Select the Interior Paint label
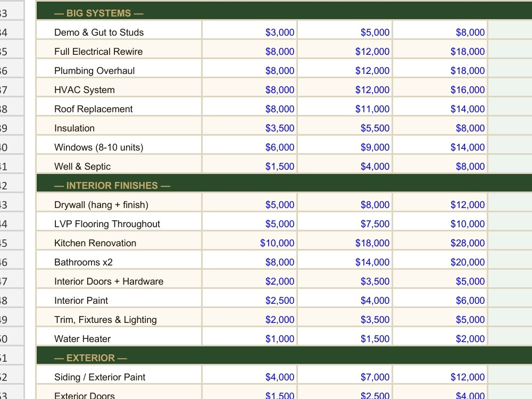532x399 pixels. tap(119, 298)
